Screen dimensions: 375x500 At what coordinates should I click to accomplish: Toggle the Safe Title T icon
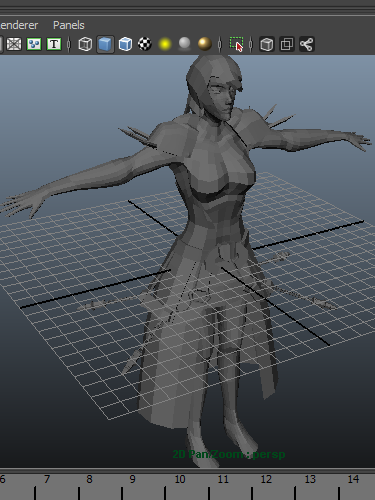pyautogui.click(x=54, y=44)
